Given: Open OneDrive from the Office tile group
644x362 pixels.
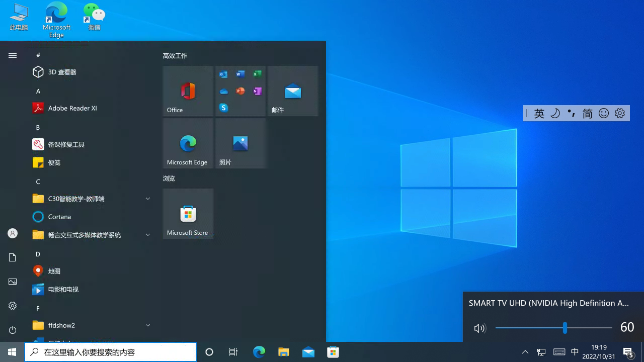Looking at the screenshot, I should [x=224, y=91].
